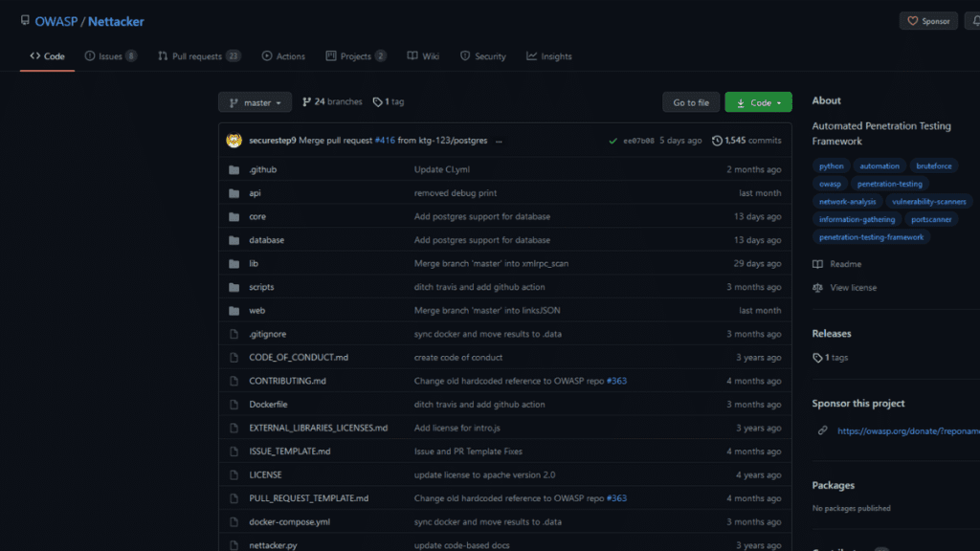This screenshot has height=551, width=980.
Task: Open the .github folder icon
Action: tap(234, 170)
